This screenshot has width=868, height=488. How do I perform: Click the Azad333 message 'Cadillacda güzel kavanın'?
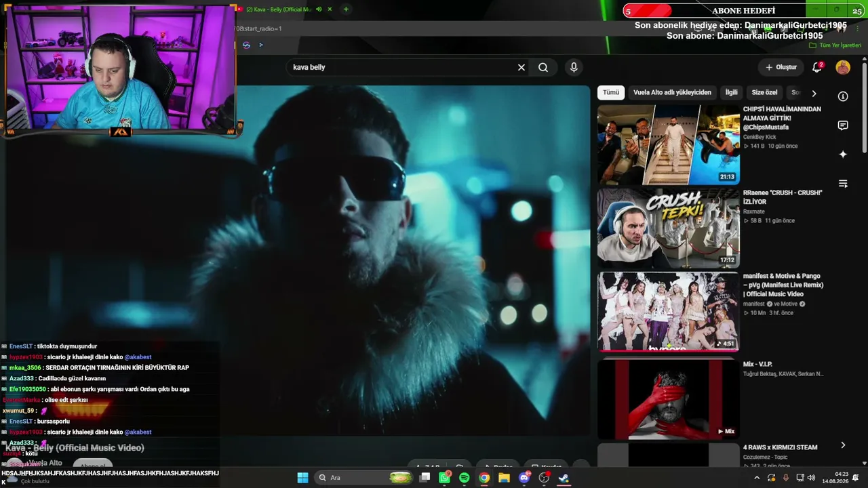click(x=72, y=379)
